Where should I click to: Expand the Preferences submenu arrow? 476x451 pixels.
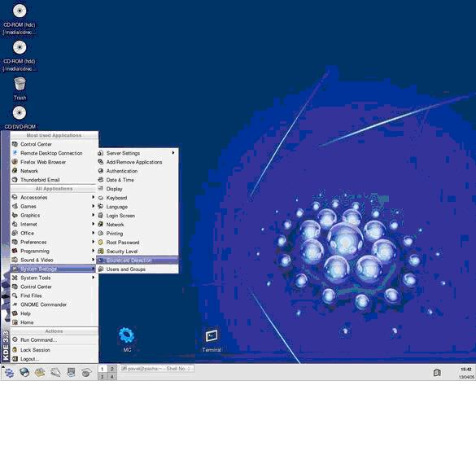click(x=94, y=242)
